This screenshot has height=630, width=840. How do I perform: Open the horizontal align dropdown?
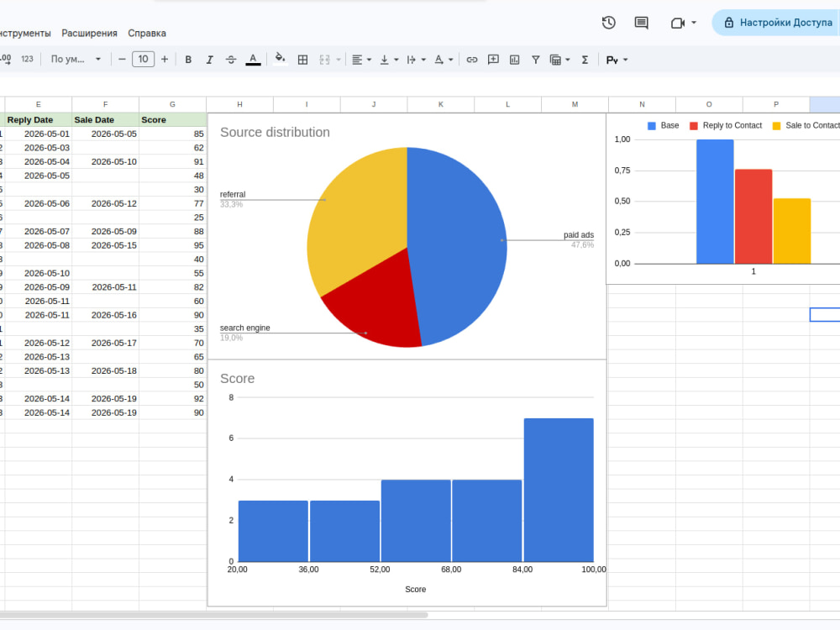click(x=361, y=60)
